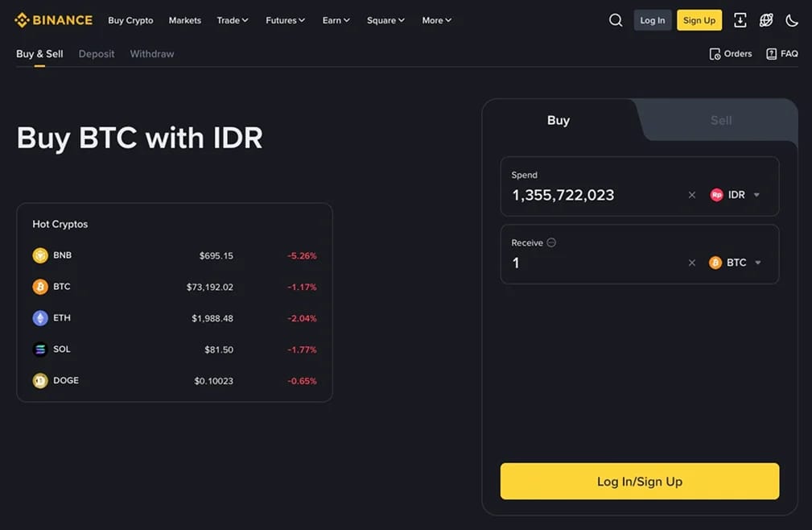Toggle dark mode moon icon
The width and height of the screenshot is (812, 530).
click(792, 20)
